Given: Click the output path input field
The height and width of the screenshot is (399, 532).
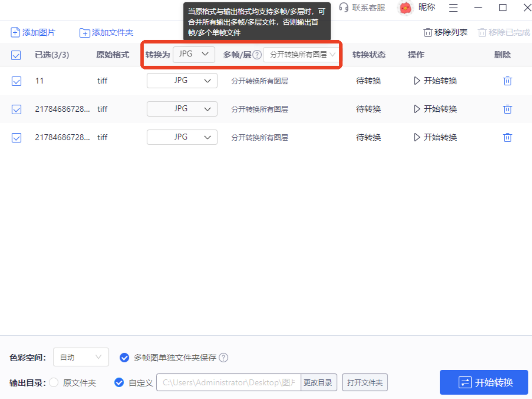Looking at the screenshot, I should pos(229,382).
